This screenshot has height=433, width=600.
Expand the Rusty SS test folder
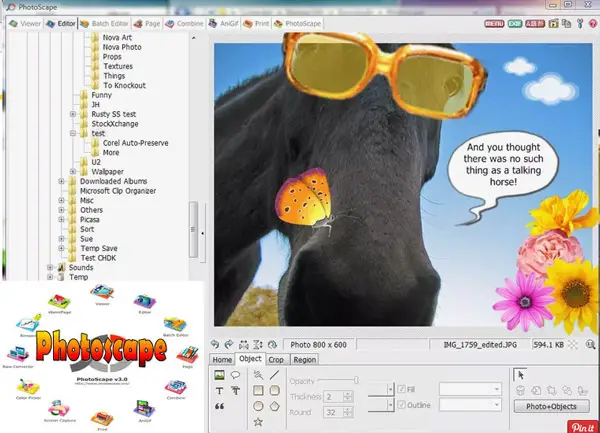(x=73, y=114)
